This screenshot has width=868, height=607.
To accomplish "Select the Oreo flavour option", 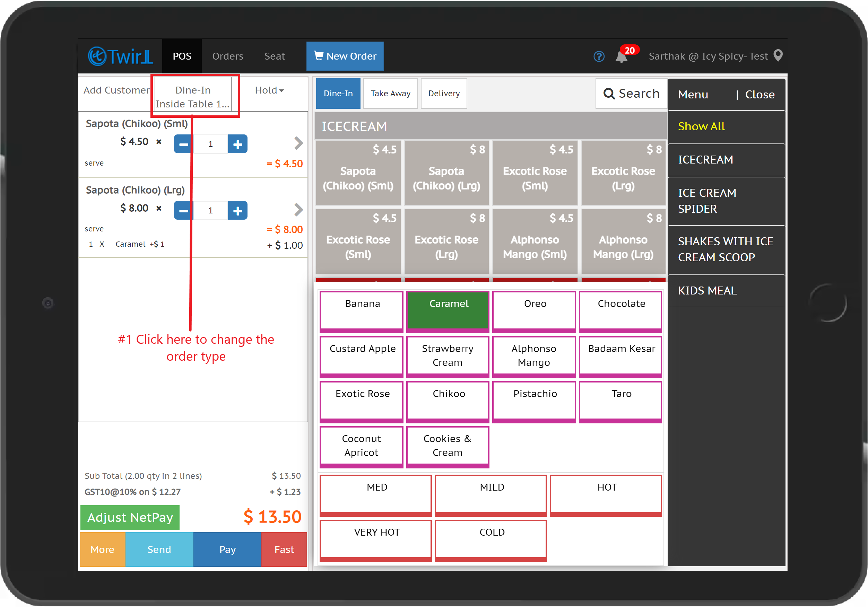I will [x=534, y=310].
